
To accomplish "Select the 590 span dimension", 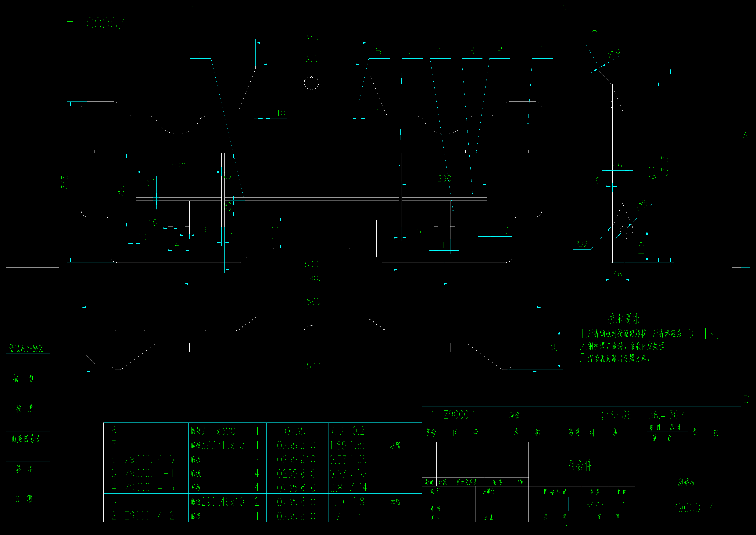I will pyautogui.click(x=311, y=264).
